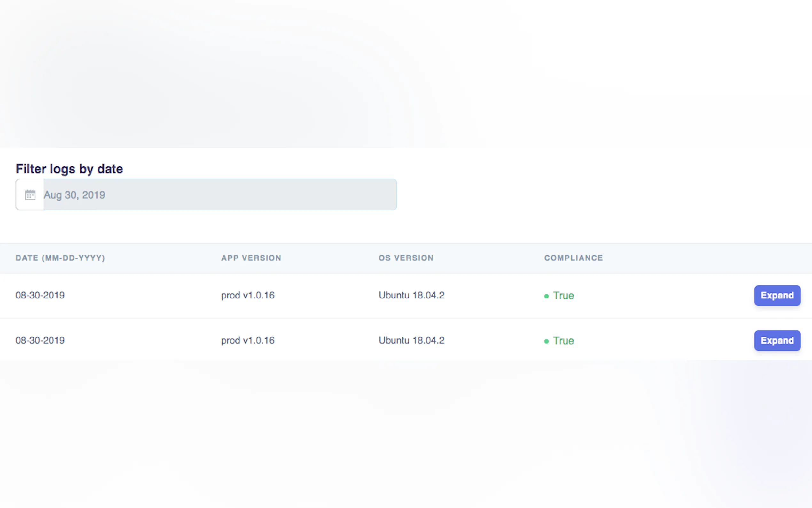Click the calendar icon in date filter
812x508 pixels.
[x=30, y=195]
